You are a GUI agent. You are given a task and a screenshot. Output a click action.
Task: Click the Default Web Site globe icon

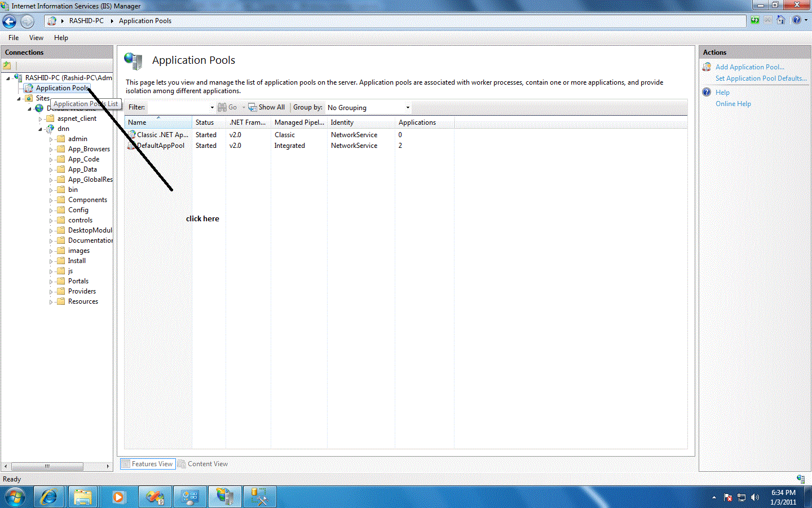[x=39, y=108]
